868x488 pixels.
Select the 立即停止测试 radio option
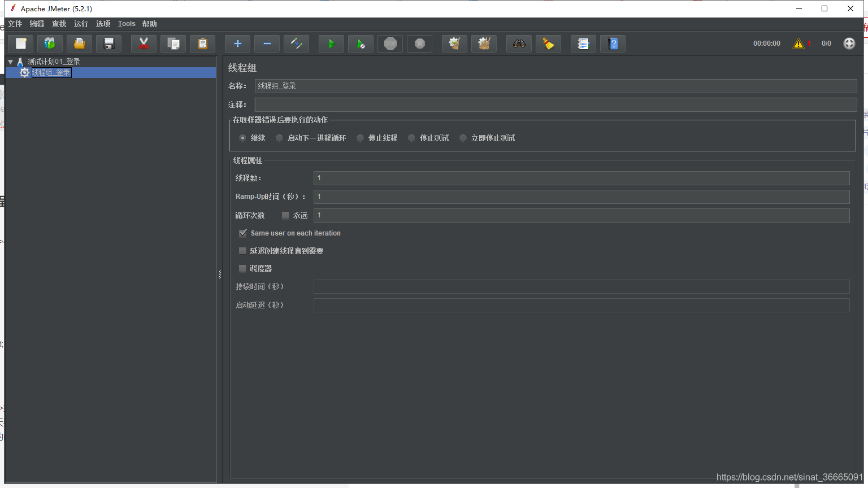pyautogui.click(x=463, y=138)
